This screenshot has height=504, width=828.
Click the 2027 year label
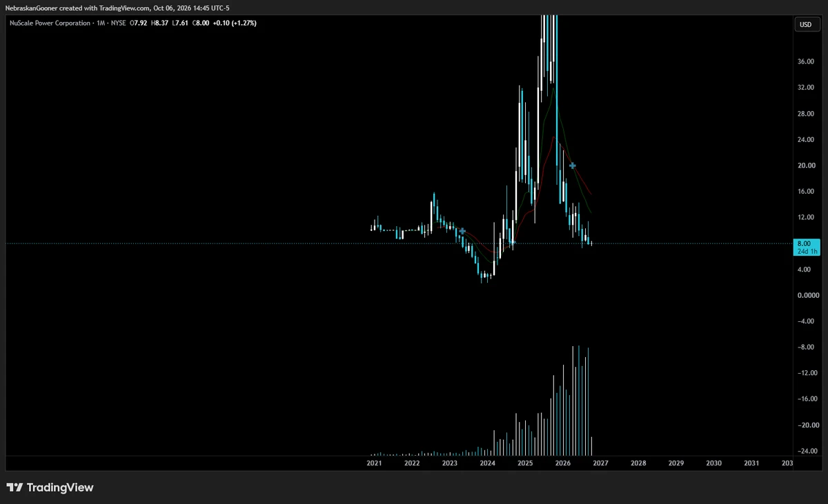(x=601, y=463)
